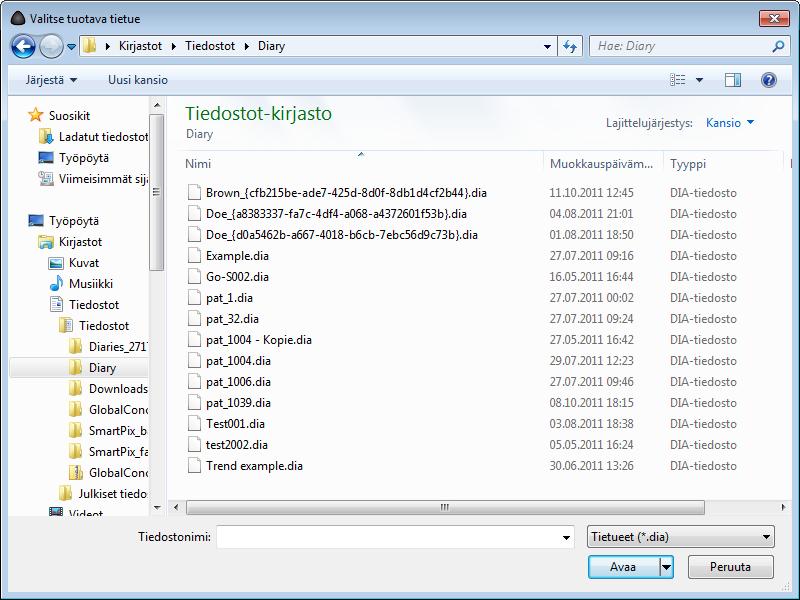
Task: Open the Avaa button's dropdown arrow
Action: pos(666,567)
